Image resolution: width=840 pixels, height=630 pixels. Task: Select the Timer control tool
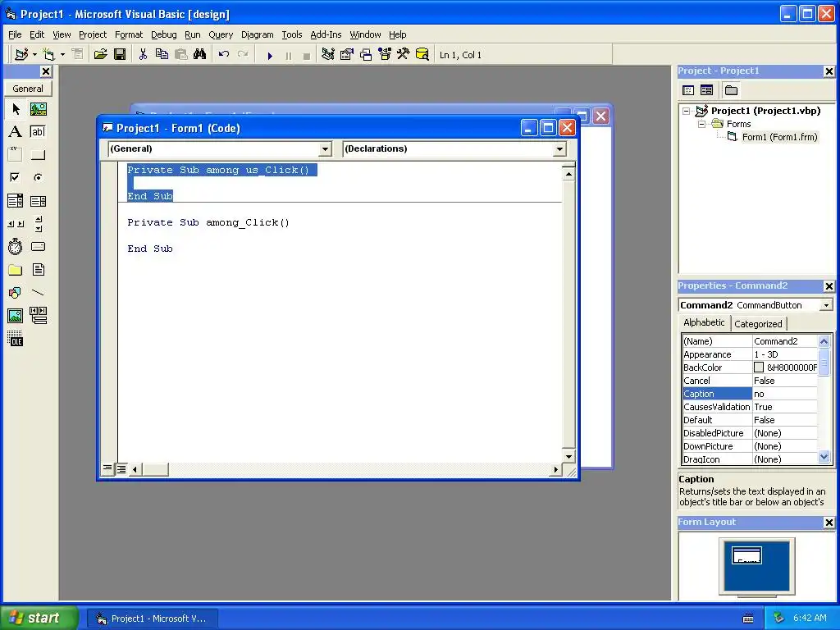pyautogui.click(x=15, y=246)
